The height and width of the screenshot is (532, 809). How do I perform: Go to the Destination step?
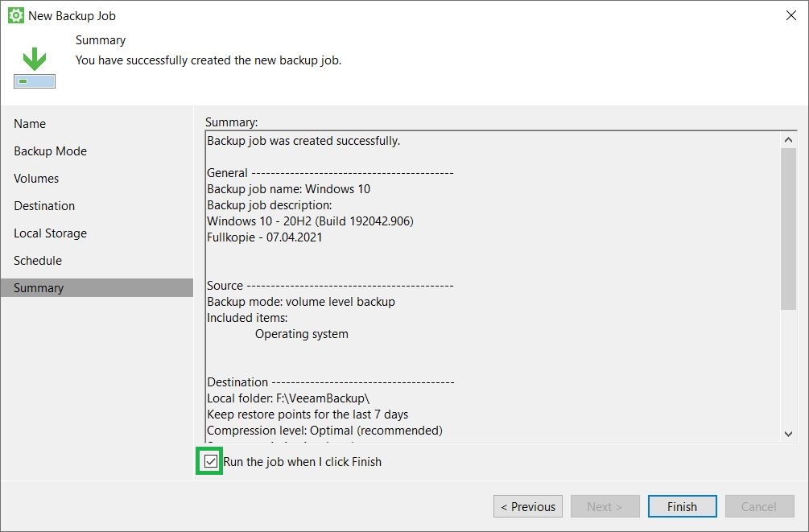[x=44, y=205]
